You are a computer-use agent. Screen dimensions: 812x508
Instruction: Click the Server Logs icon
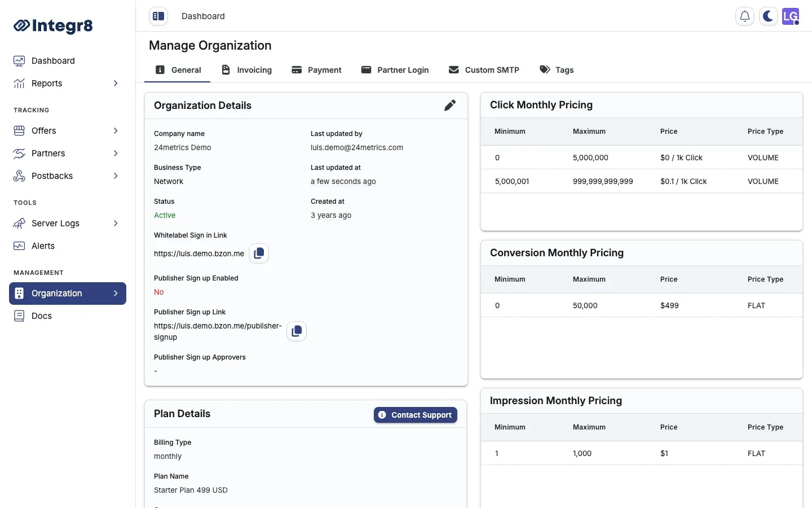click(19, 224)
